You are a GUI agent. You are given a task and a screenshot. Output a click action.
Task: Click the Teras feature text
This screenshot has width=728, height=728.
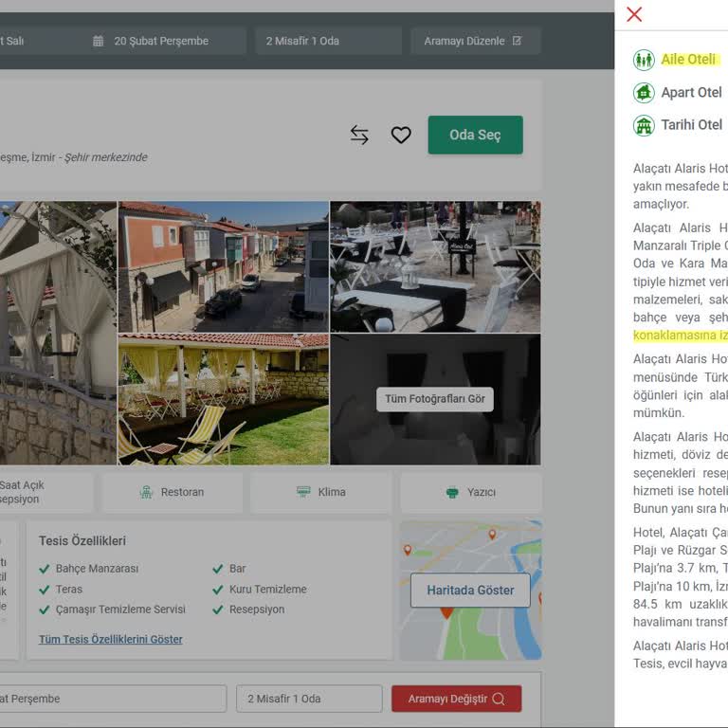tap(69, 590)
